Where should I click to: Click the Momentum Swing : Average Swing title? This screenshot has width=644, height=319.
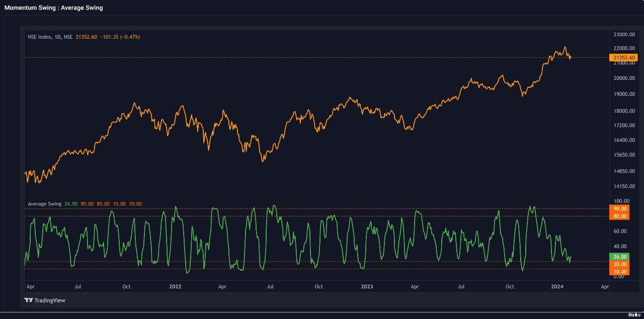point(53,8)
